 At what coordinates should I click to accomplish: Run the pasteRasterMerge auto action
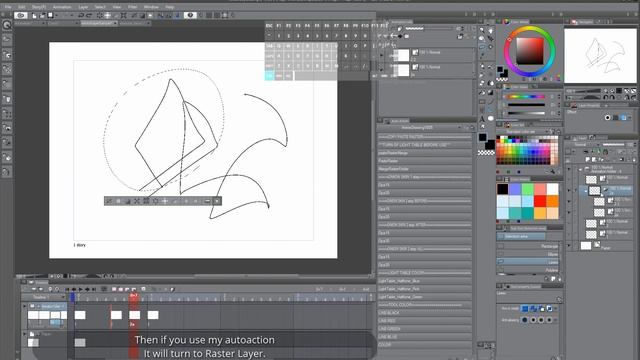(425, 153)
